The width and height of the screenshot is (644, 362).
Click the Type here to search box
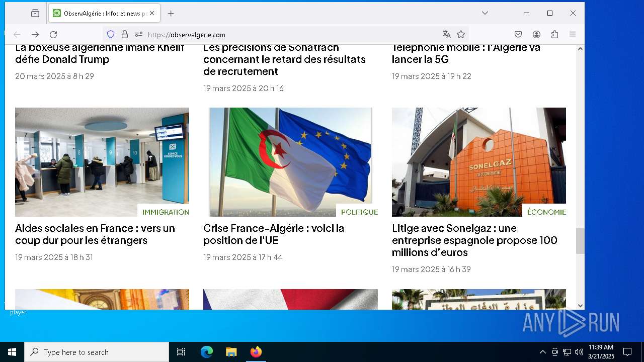pos(97,352)
